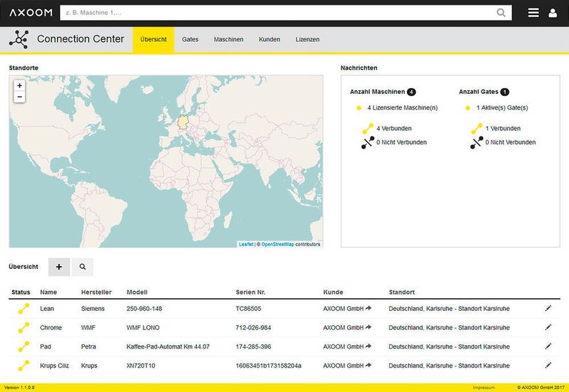Click the XN720T10 model cell
The width and height of the screenshot is (569, 392).
pyautogui.click(x=141, y=366)
